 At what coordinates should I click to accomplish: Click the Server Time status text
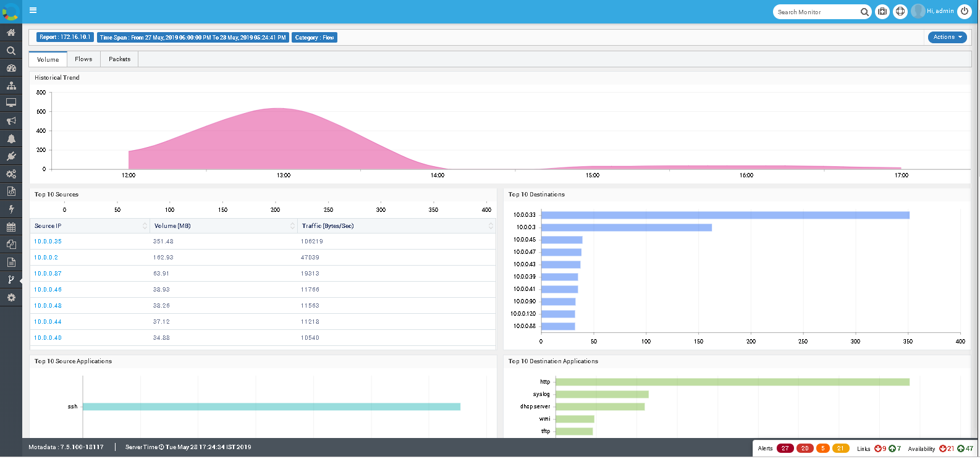pos(188,447)
